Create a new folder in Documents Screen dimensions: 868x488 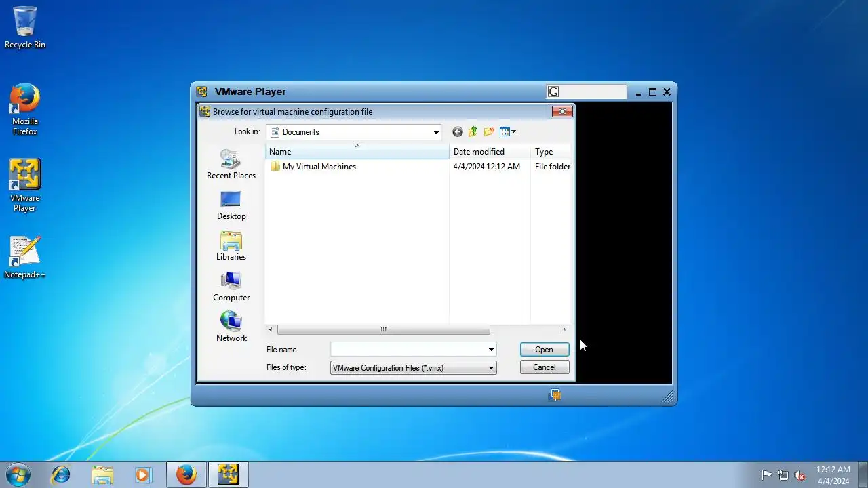click(489, 132)
